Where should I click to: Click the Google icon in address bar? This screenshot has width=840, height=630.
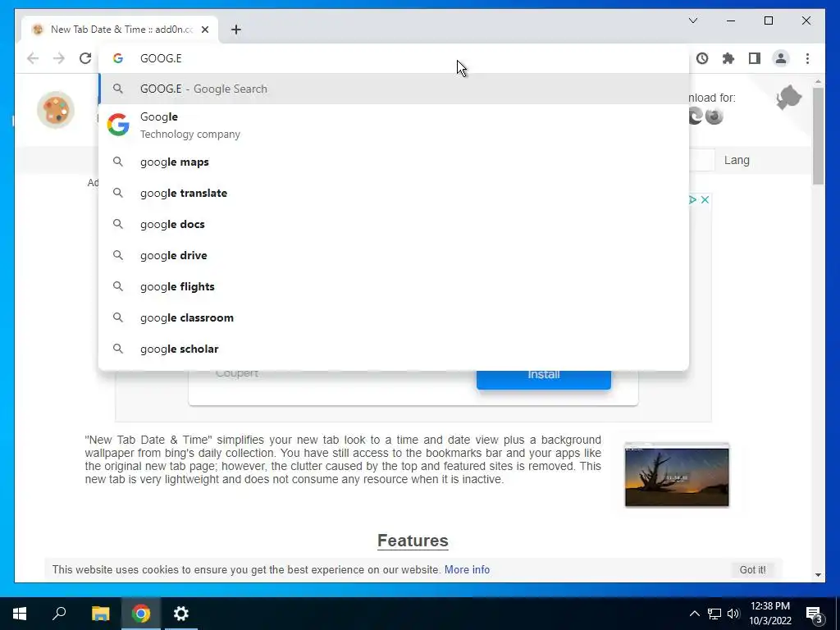118,58
